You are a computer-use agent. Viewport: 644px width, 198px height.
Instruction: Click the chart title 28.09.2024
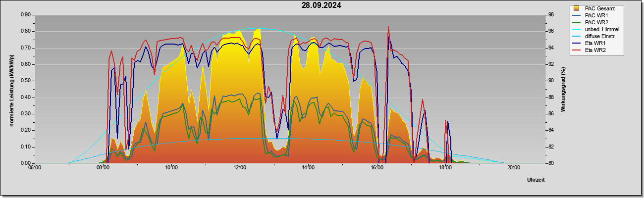pyautogui.click(x=321, y=5)
